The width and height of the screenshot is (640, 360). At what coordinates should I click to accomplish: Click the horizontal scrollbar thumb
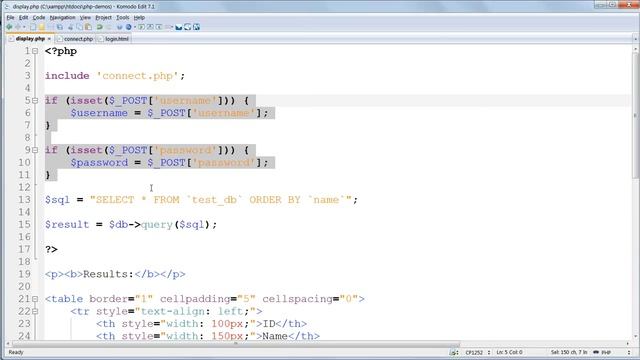pos(236,344)
